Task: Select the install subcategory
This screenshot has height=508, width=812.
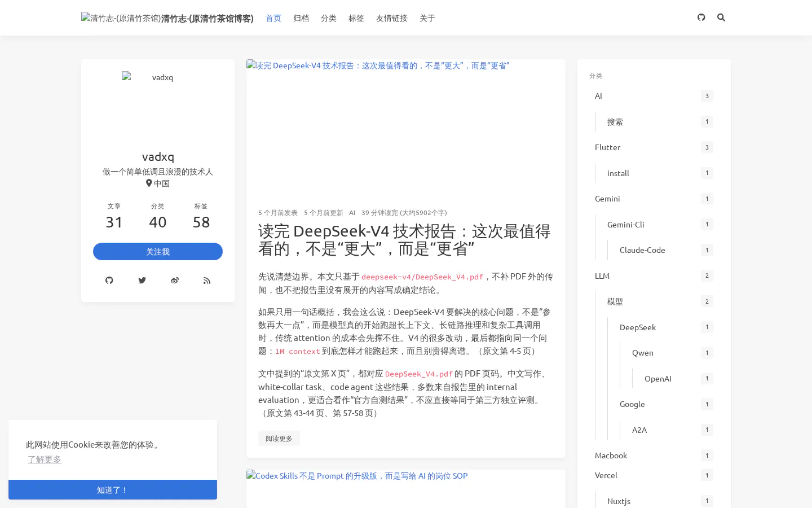Action: pyautogui.click(x=660, y=173)
